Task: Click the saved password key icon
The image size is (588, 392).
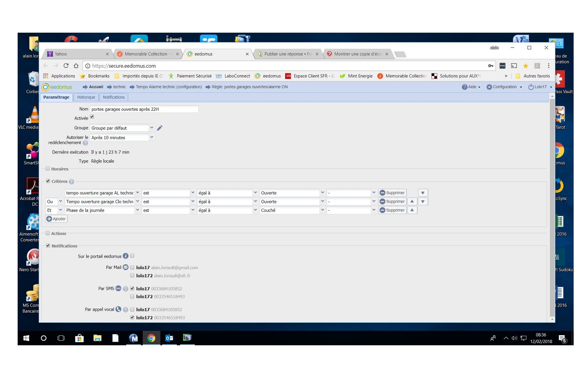Action: 491,66
